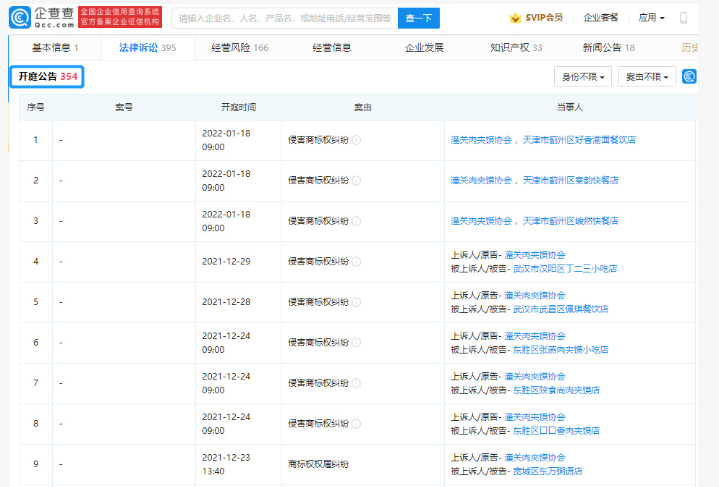Click the info icon in row 8 案由
The width and height of the screenshot is (719, 487).
click(356, 423)
